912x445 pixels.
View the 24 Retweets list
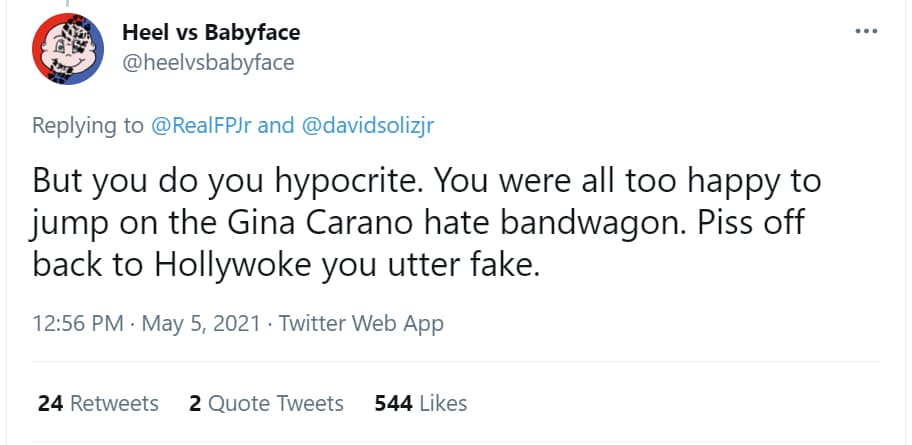[x=98, y=403]
